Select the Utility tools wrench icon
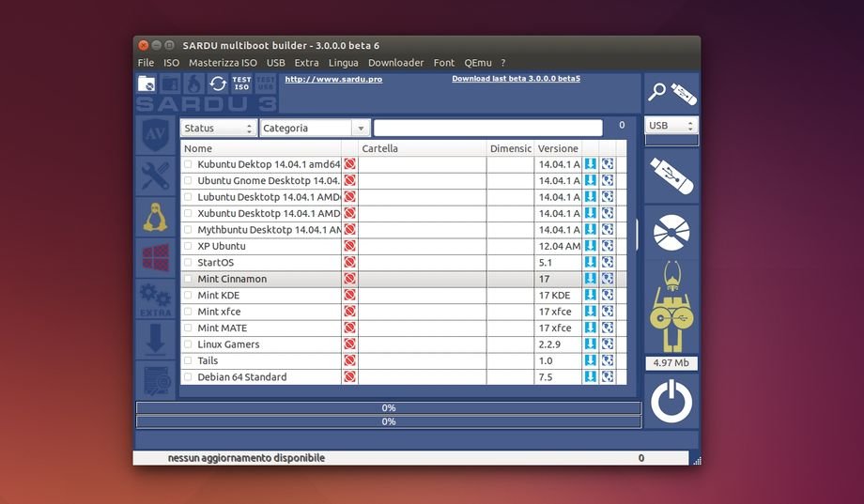The image size is (864, 504). click(154, 176)
